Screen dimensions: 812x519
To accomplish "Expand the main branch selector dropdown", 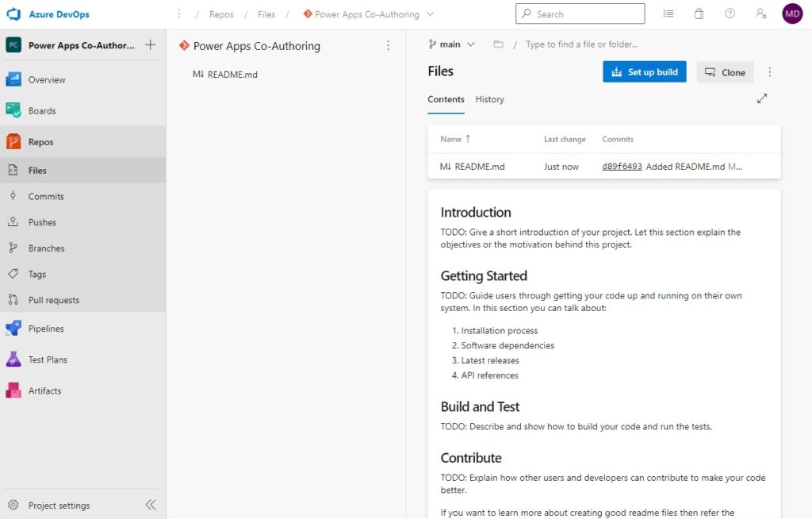I will (451, 44).
